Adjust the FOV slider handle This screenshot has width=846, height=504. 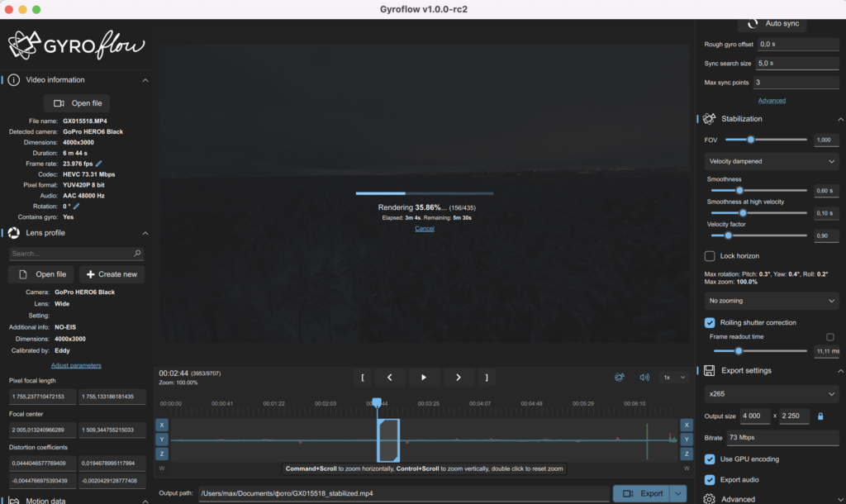coord(750,140)
